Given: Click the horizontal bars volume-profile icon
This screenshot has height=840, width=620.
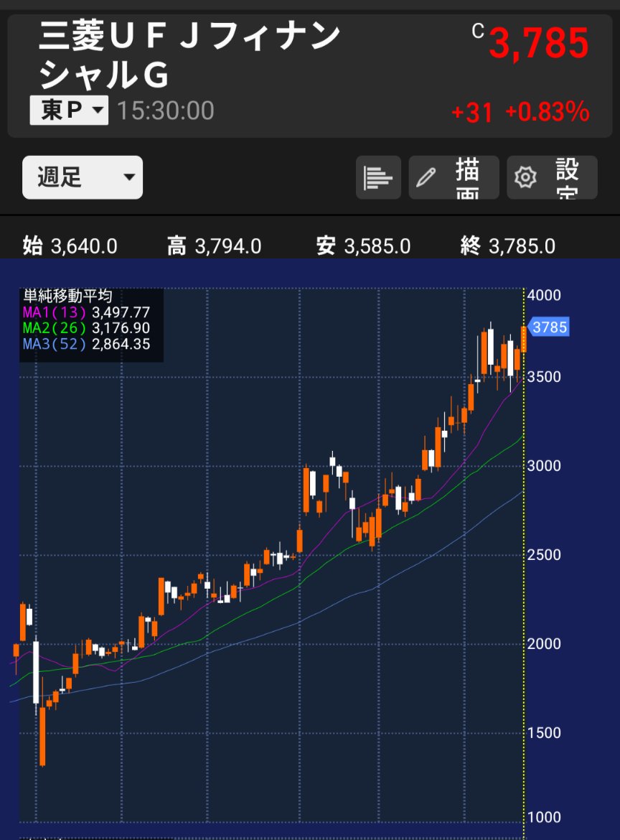Looking at the screenshot, I should 379,177.
